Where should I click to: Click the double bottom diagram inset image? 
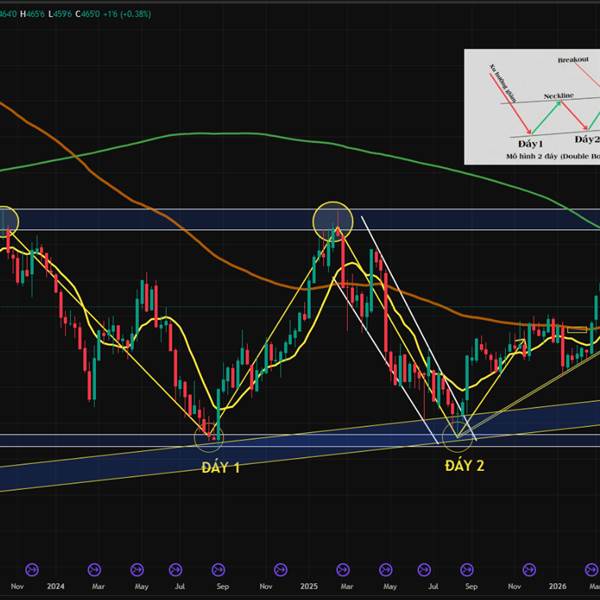(x=532, y=107)
